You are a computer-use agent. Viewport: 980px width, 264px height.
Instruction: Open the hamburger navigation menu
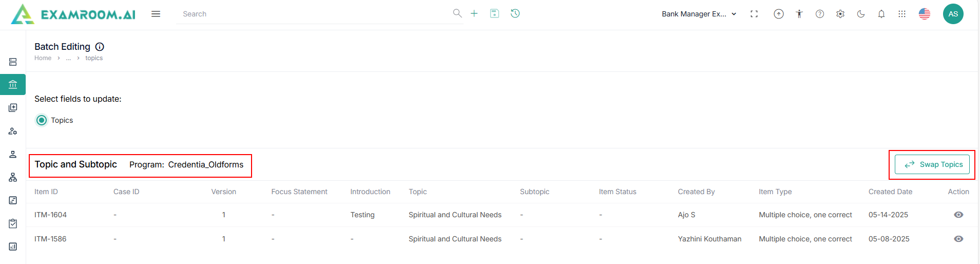(x=156, y=14)
